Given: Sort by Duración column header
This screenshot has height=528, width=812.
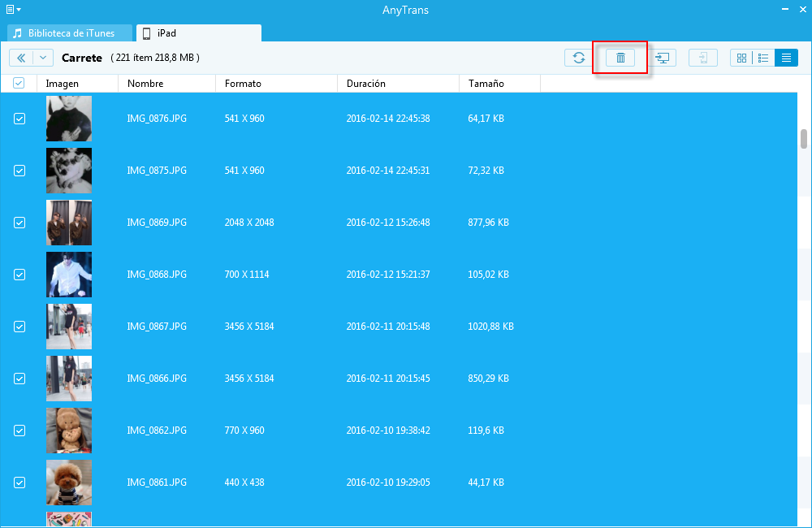Looking at the screenshot, I should pos(398,84).
